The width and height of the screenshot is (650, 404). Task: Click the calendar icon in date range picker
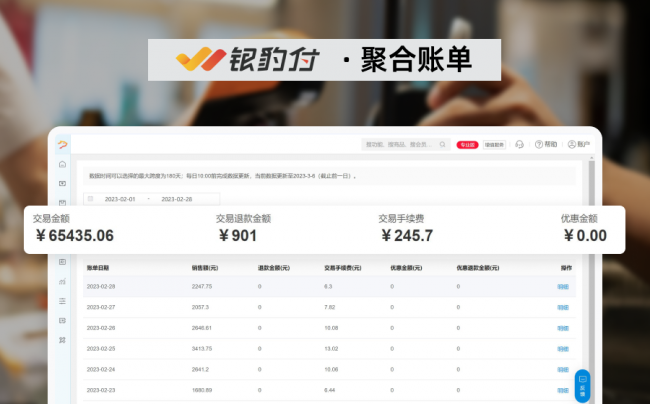click(90, 199)
